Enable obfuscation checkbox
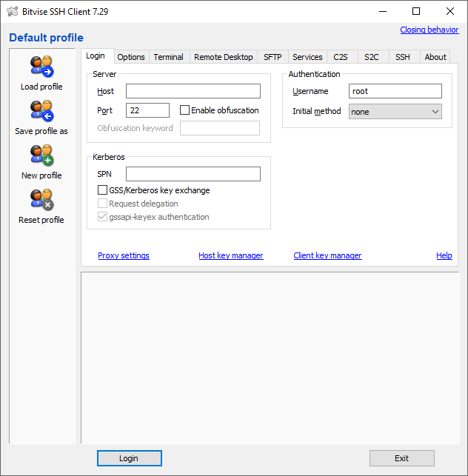This screenshot has width=468, height=476. click(x=184, y=110)
